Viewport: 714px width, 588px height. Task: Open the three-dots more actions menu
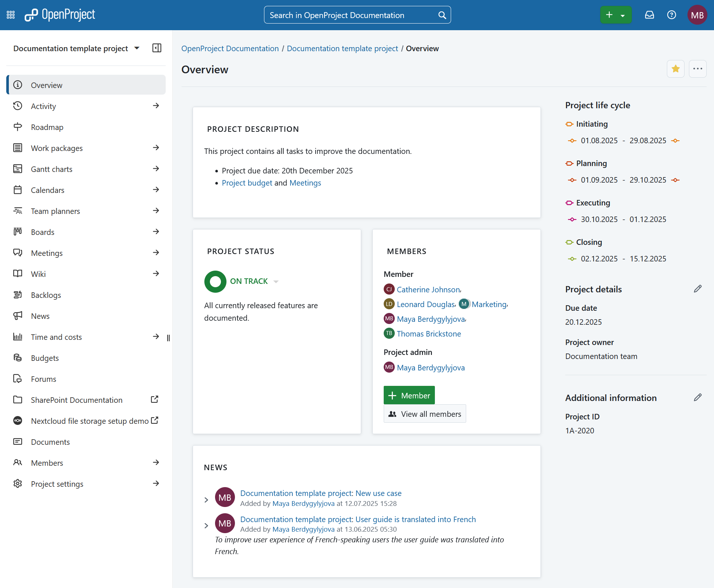[x=697, y=69]
